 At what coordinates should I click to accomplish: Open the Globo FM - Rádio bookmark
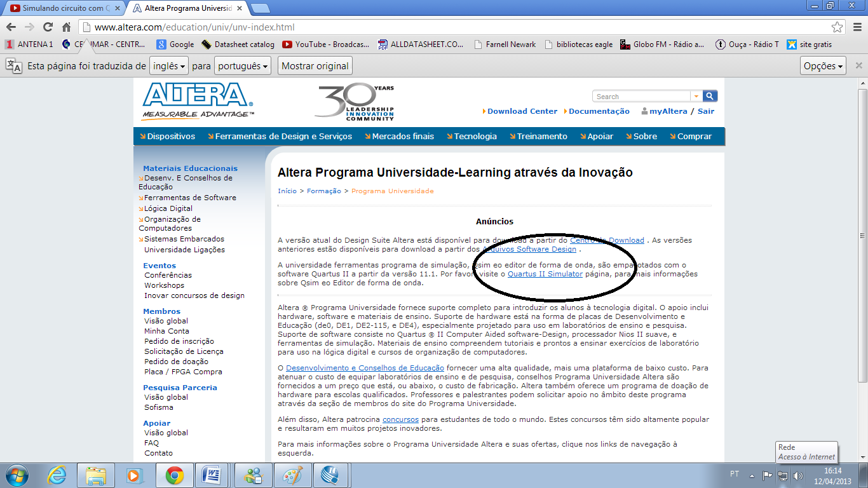click(x=662, y=44)
